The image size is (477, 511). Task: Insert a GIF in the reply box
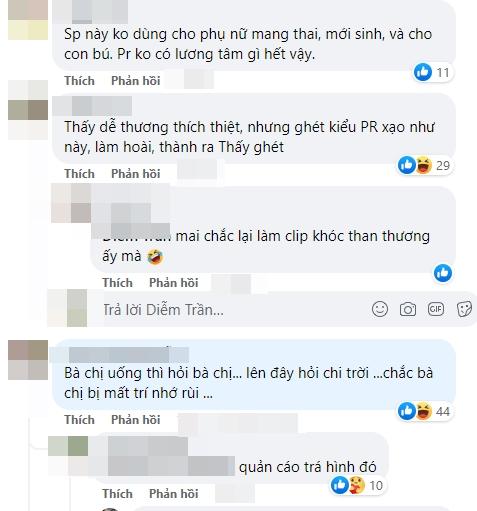click(436, 309)
